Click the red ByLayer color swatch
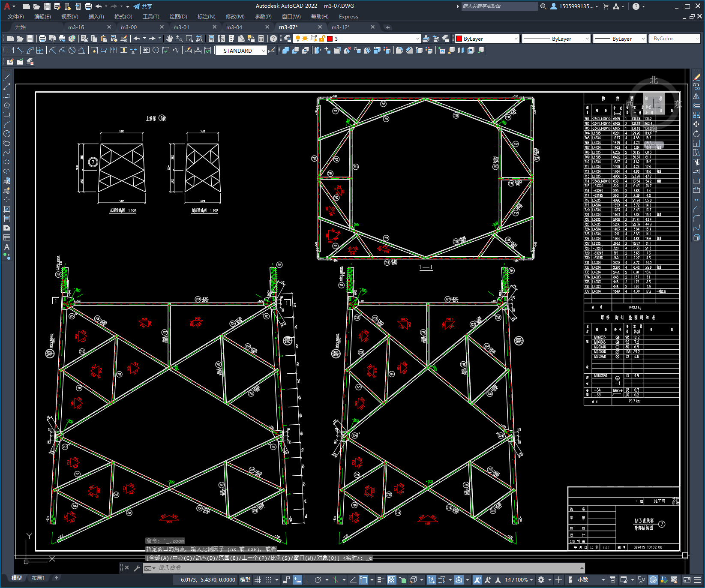Viewport: 705px width, 588px height. coord(459,39)
